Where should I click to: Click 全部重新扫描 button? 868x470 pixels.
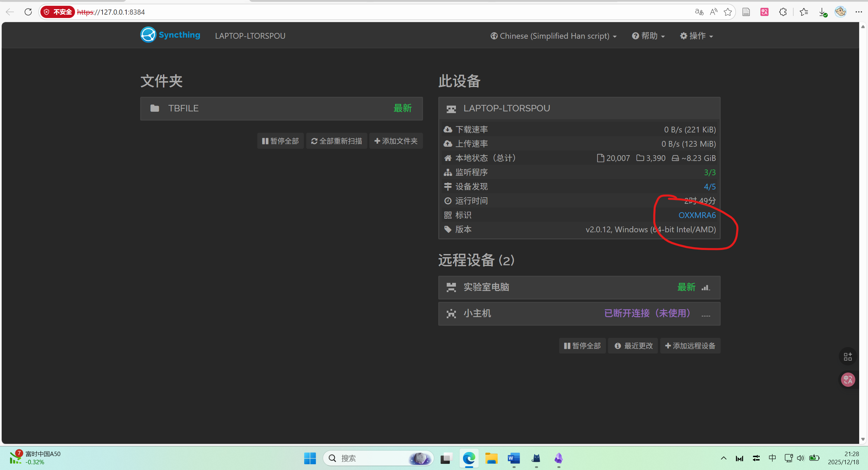(x=336, y=141)
